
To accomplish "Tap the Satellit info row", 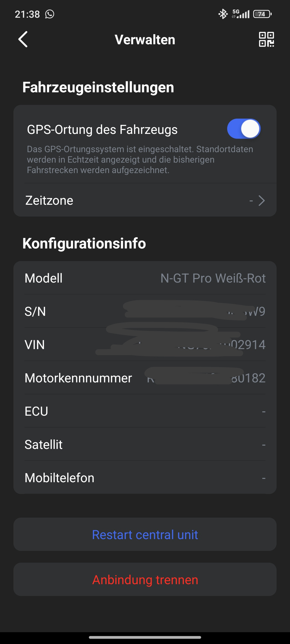I will point(145,444).
